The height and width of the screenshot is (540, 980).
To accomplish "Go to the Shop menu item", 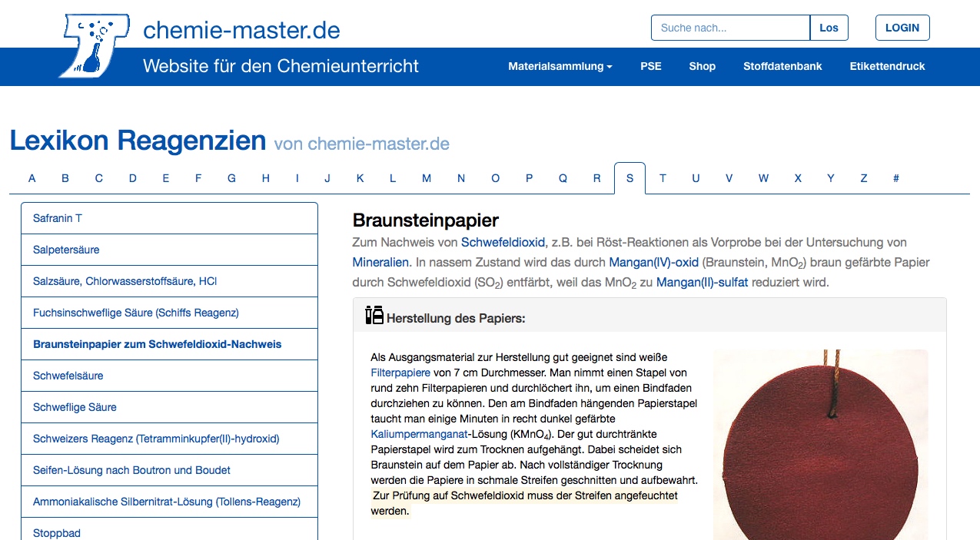I will point(702,66).
